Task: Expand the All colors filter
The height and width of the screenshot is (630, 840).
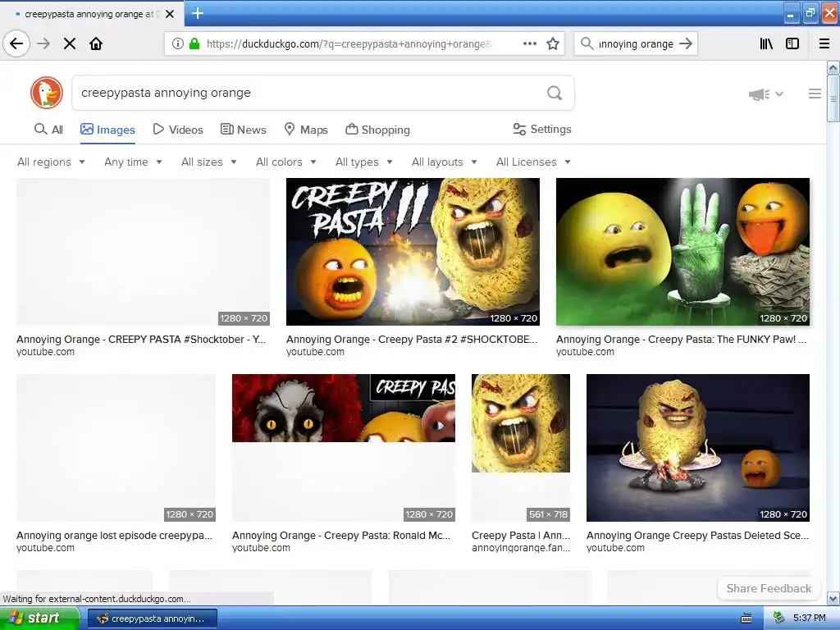Action: coord(286,162)
